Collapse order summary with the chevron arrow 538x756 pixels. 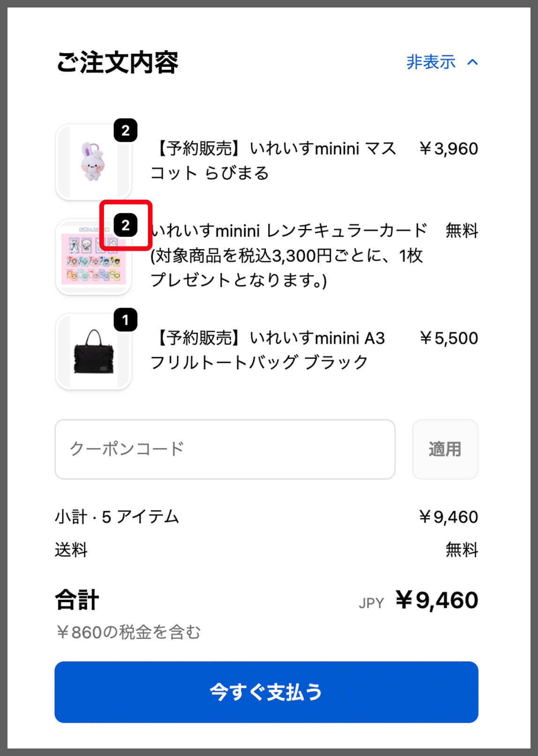(472, 62)
